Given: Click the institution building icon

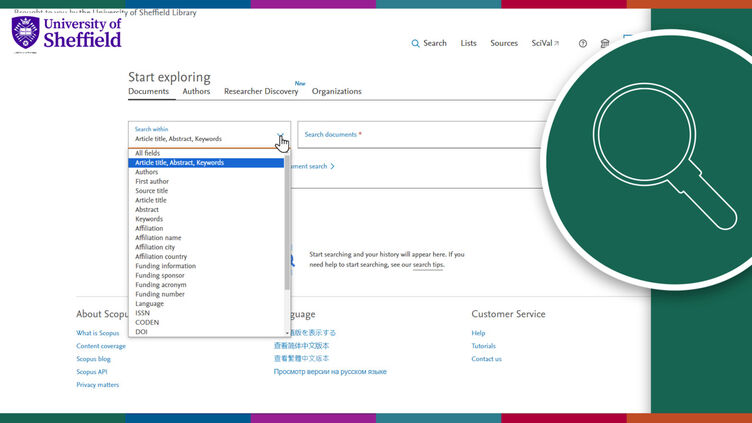Looking at the screenshot, I should pos(604,44).
